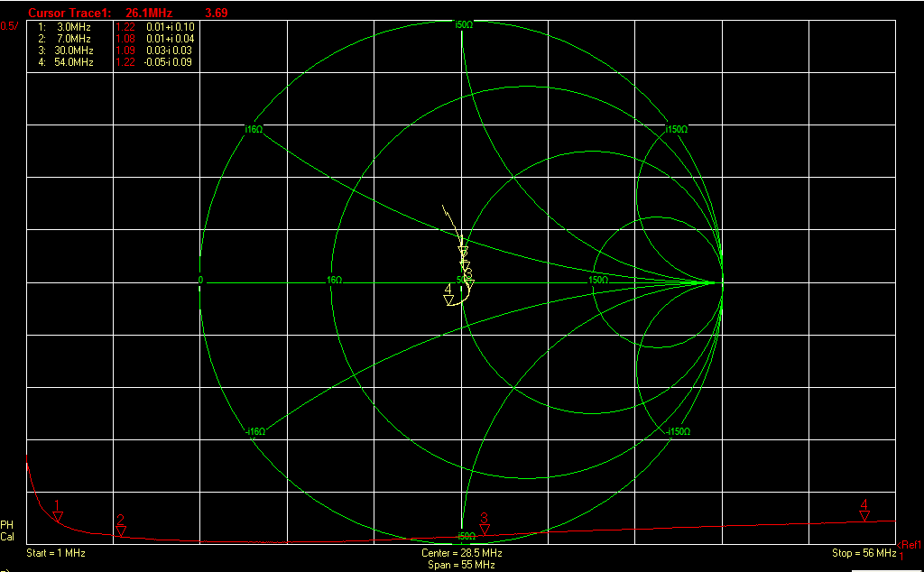Click the PH status indicator
The height and width of the screenshot is (572, 924).
(x=6, y=525)
